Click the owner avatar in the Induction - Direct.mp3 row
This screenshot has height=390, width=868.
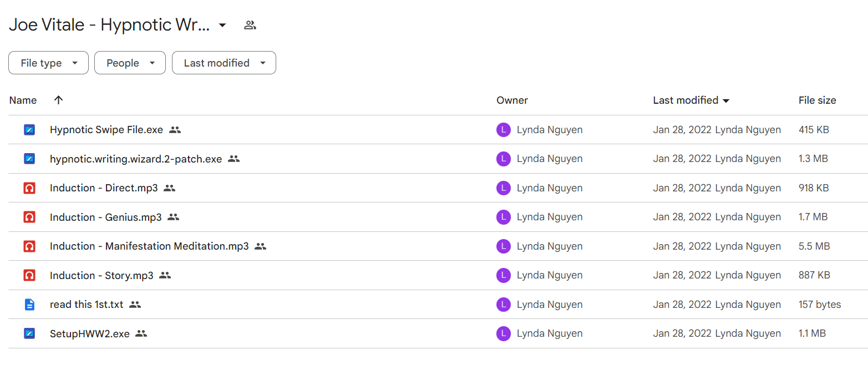tap(503, 188)
